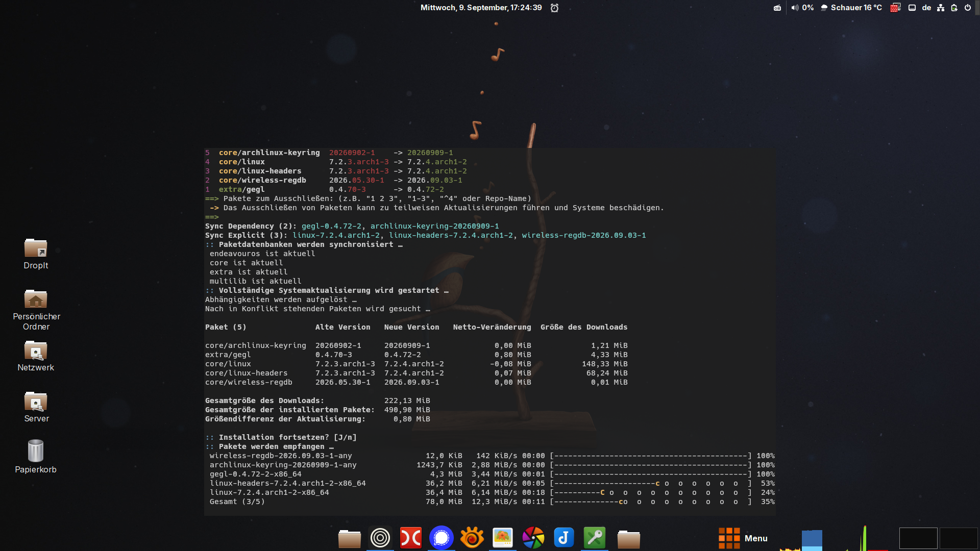Select the Papierkorb trash desktop icon

click(x=36, y=457)
